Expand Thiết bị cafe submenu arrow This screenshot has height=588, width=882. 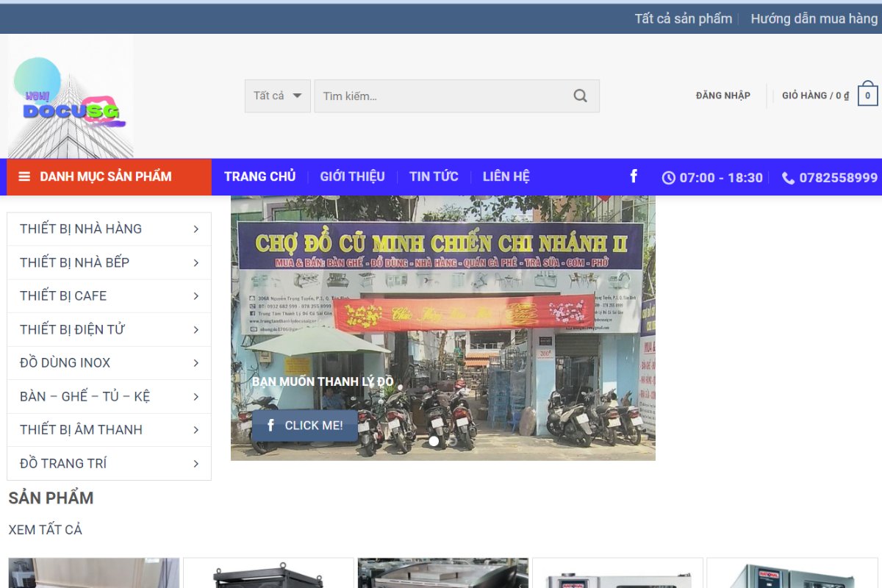click(x=196, y=296)
